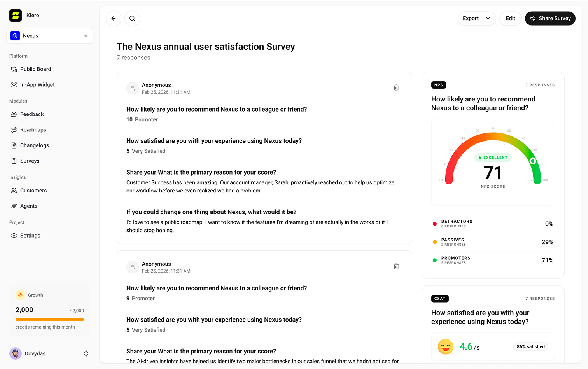Expand the Dovydas account switcher

click(86, 353)
